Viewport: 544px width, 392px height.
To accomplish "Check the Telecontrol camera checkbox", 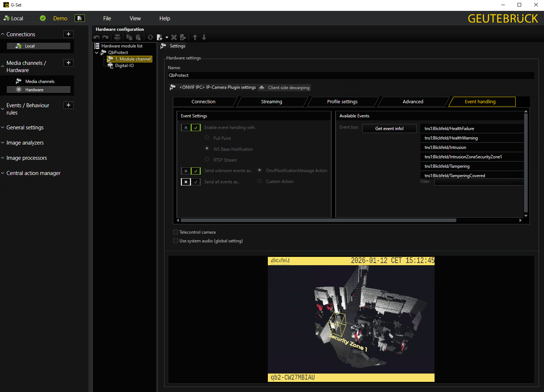I will tap(176, 232).
